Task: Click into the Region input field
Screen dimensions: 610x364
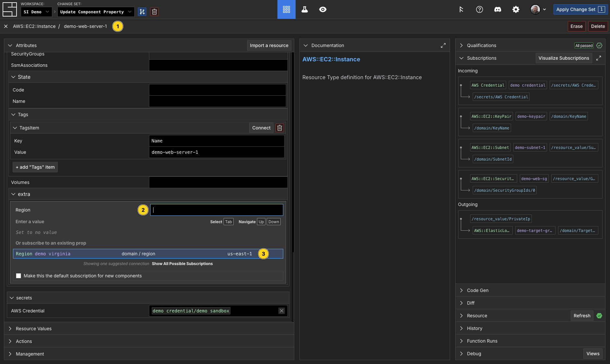Action: pyautogui.click(x=216, y=210)
